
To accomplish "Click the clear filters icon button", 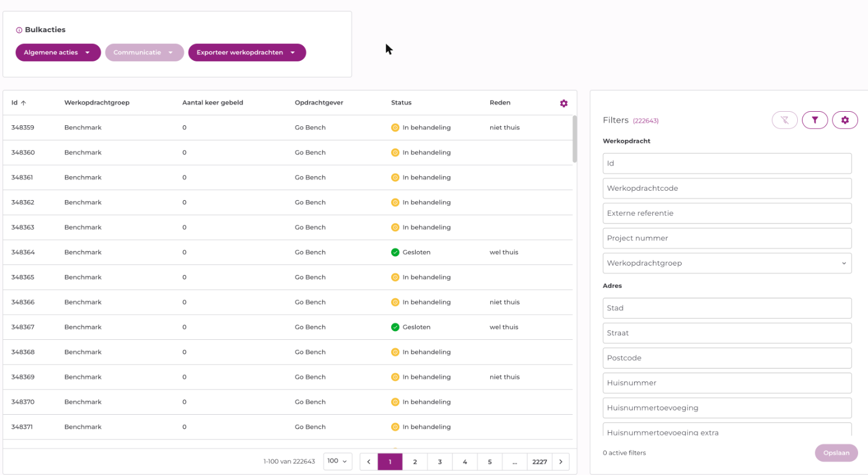I will (784, 120).
